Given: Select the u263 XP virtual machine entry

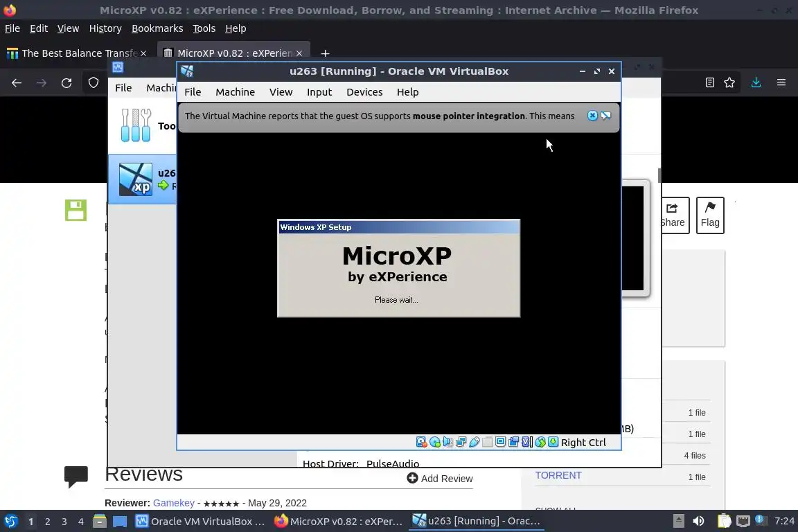Looking at the screenshot, I should tap(143, 179).
